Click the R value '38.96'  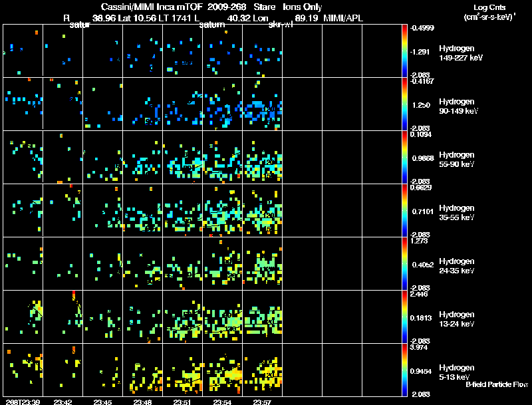tap(104, 19)
